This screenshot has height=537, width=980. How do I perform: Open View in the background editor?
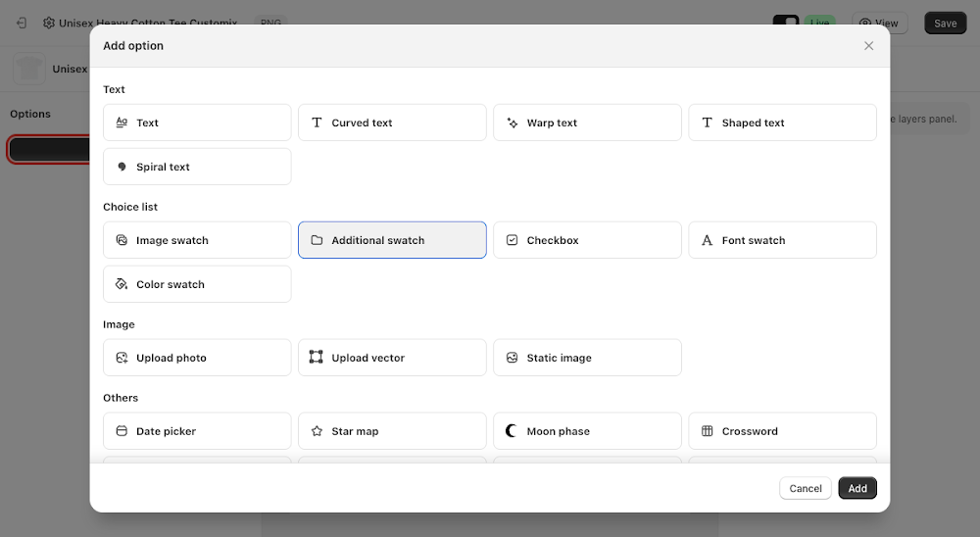[879, 24]
